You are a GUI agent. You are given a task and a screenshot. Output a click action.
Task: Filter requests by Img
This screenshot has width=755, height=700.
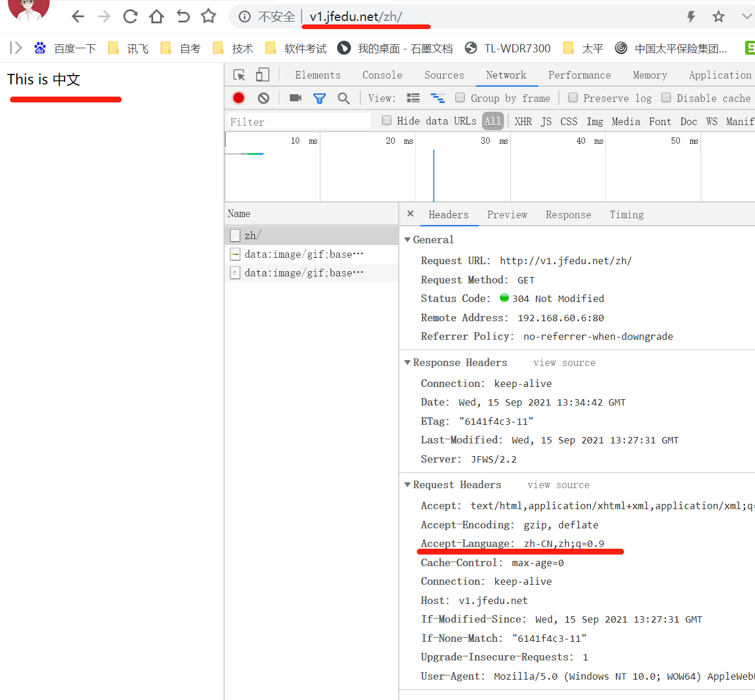pyautogui.click(x=595, y=122)
